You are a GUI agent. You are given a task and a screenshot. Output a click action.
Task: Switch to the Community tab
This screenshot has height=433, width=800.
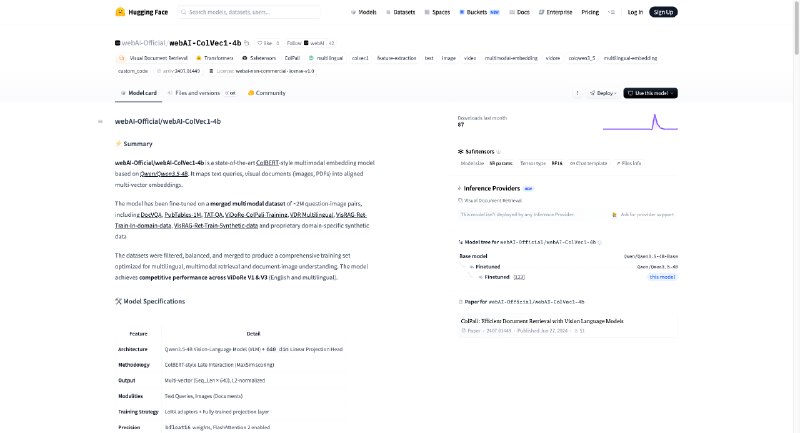tap(267, 93)
